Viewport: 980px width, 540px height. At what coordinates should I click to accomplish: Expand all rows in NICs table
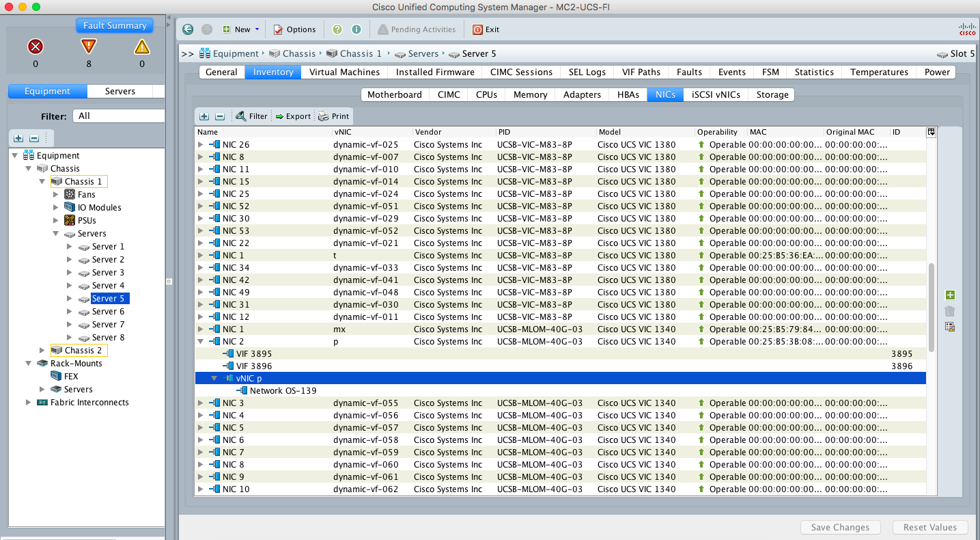(x=204, y=116)
